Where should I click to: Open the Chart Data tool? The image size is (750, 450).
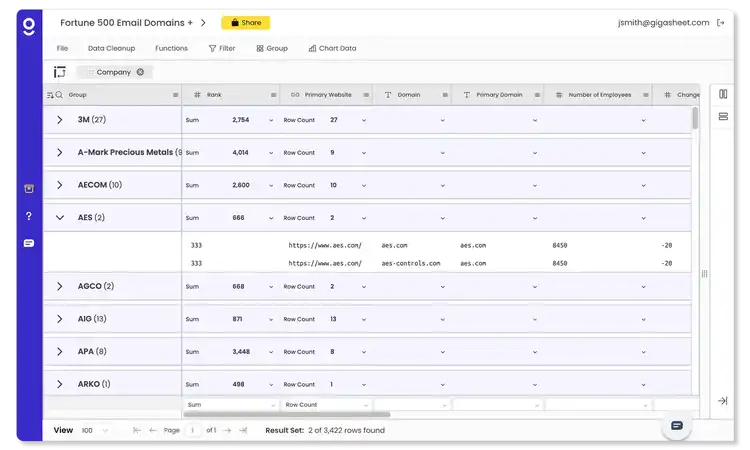[332, 48]
